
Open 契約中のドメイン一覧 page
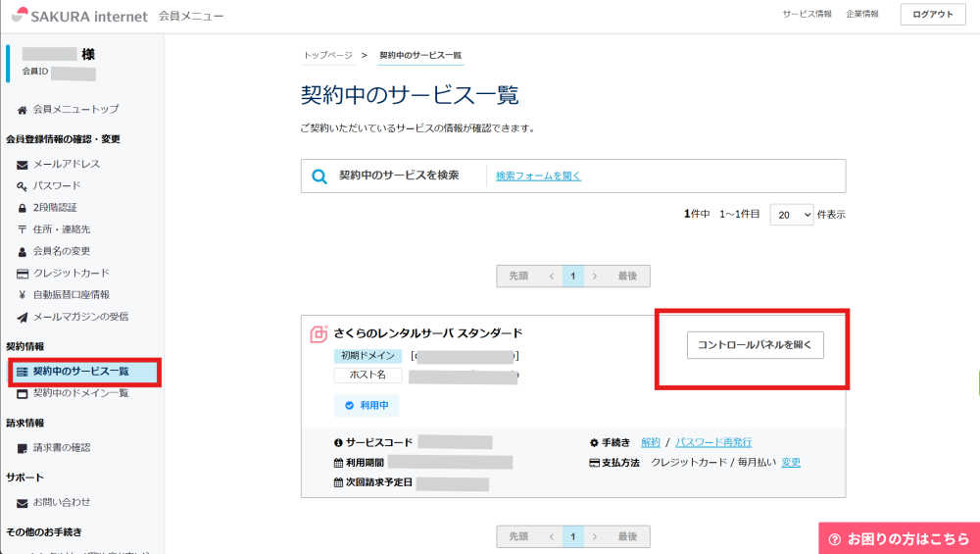[80, 393]
